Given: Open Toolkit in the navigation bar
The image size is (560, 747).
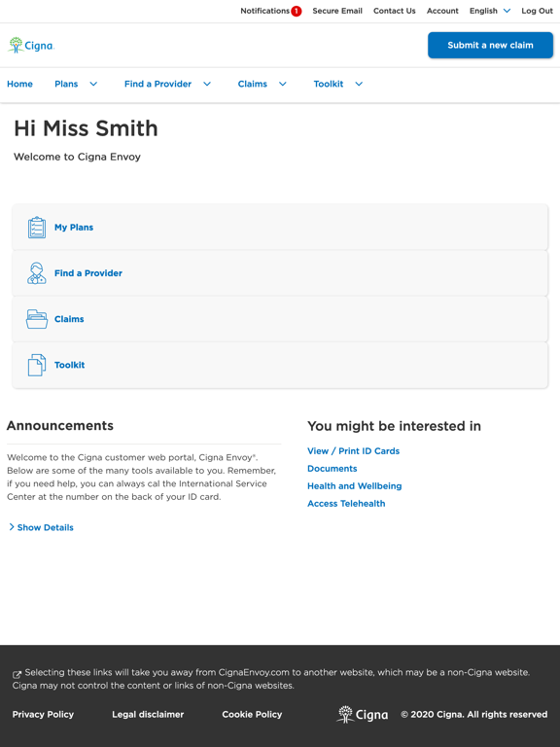Looking at the screenshot, I should pos(329,84).
